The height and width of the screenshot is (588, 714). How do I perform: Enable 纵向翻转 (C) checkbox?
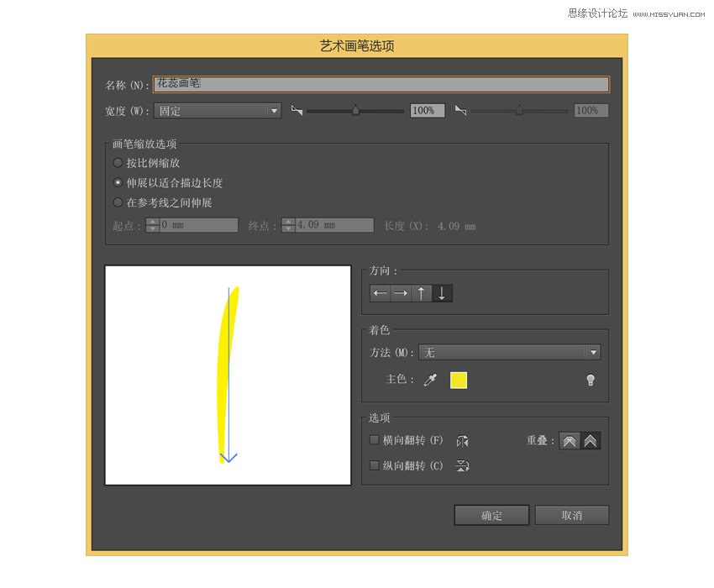pos(375,465)
